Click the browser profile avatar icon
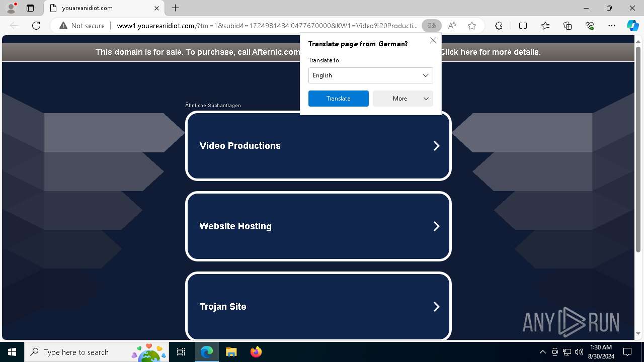Image resolution: width=644 pixels, height=362 pixels. pos(11,8)
